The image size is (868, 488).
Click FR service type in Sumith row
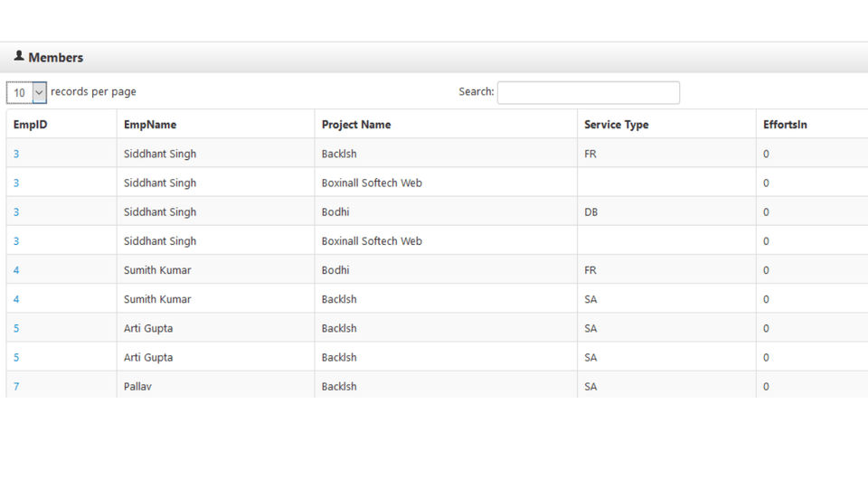pyautogui.click(x=590, y=270)
